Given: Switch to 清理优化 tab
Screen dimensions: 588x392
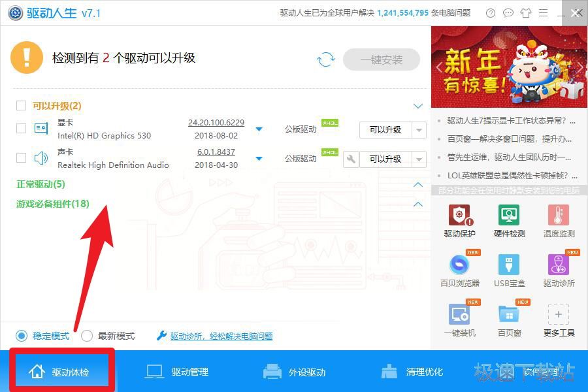Looking at the screenshot, I should 412,372.
